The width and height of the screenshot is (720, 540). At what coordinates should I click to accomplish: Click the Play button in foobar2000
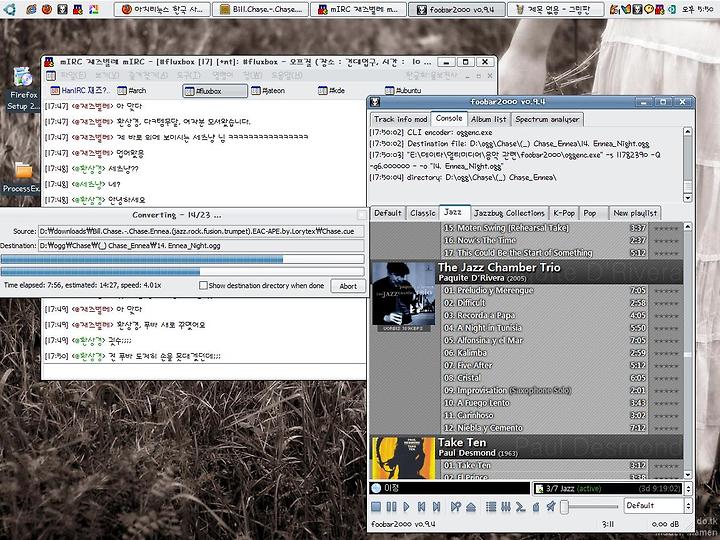click(406, 506)
